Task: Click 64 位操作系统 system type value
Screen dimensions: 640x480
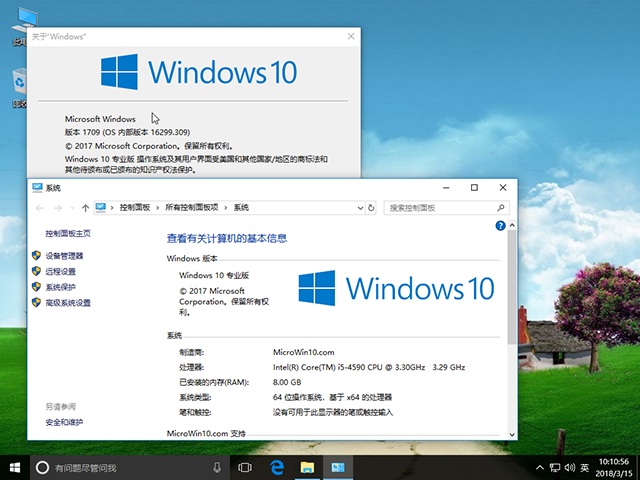Action: [x=332, y=397]
